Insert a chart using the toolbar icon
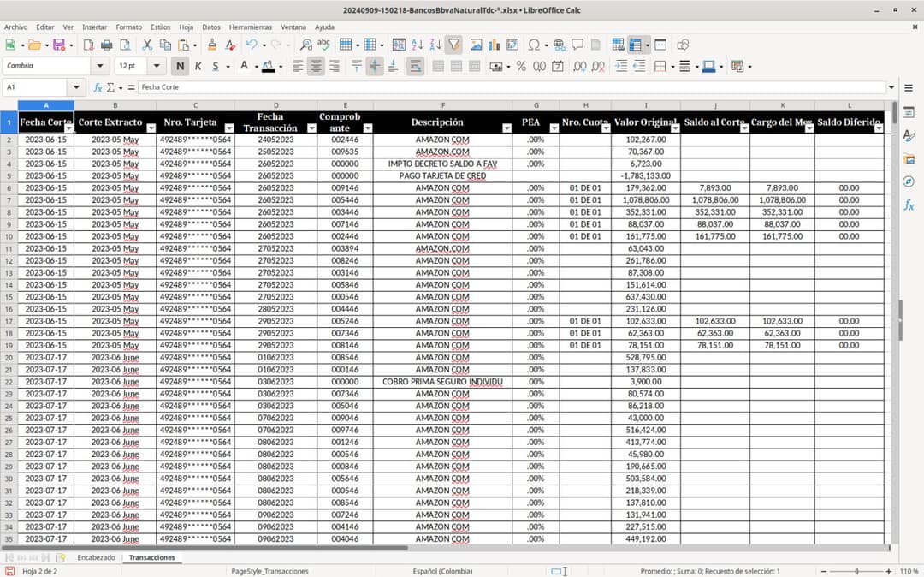The width and height of the screenshot is (924, 577). coord(494,45)
